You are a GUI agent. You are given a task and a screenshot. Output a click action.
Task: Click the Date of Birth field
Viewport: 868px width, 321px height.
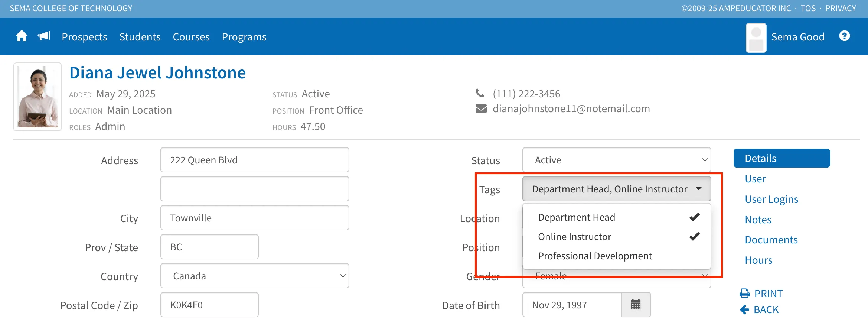(572, 305)
